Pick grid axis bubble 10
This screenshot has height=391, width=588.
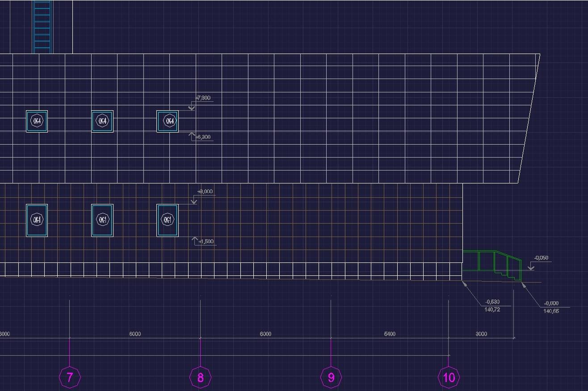449,378
